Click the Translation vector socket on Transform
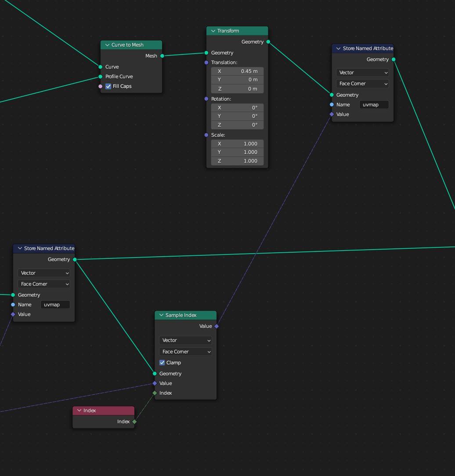The width and height of the screenshot is (455, 476). [x=206, y=62]
